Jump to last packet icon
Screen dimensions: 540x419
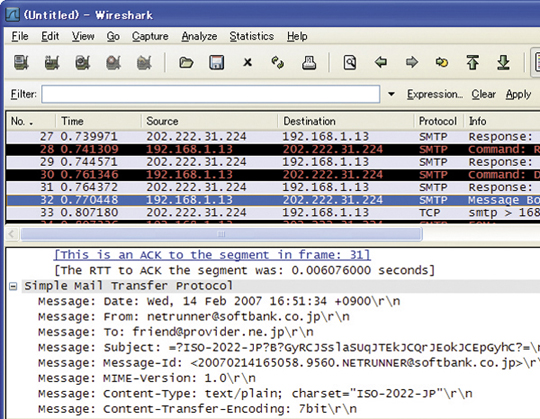503,63
